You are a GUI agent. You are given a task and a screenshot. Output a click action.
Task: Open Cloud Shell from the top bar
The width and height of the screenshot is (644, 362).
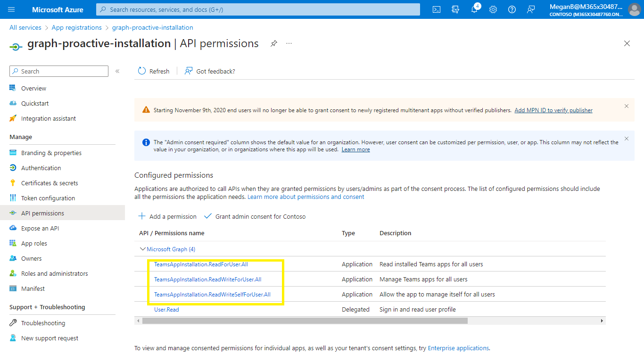pos(437,9)
